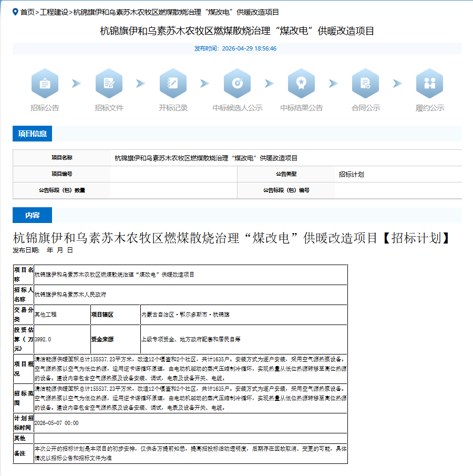Click the 备注 remark text cell

click(190, 453)
